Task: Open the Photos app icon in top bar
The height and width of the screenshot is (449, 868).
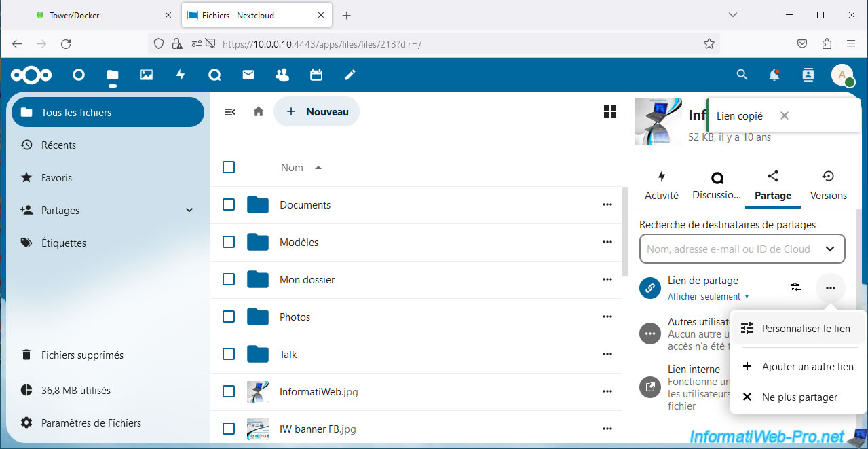Action: click(x=147, y=75)
